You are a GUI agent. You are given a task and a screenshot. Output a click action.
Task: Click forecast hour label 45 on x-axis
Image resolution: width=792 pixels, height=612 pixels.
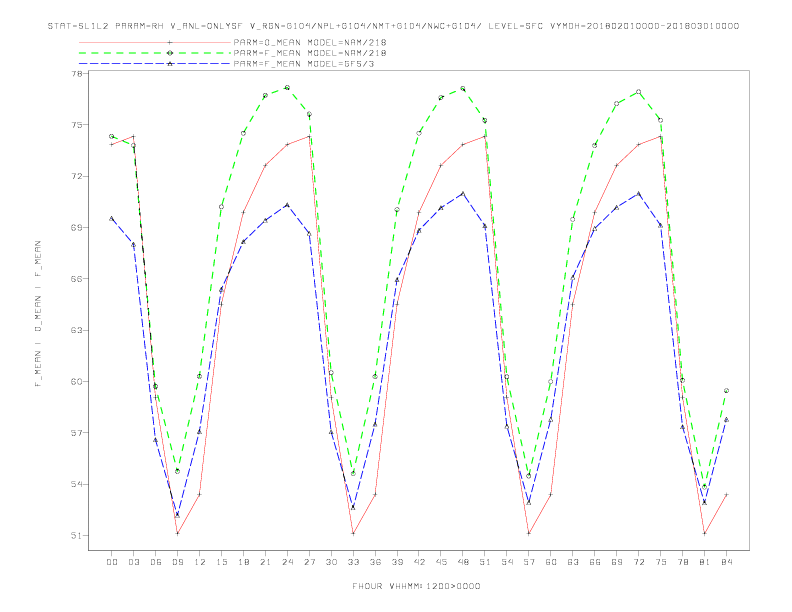441,562
